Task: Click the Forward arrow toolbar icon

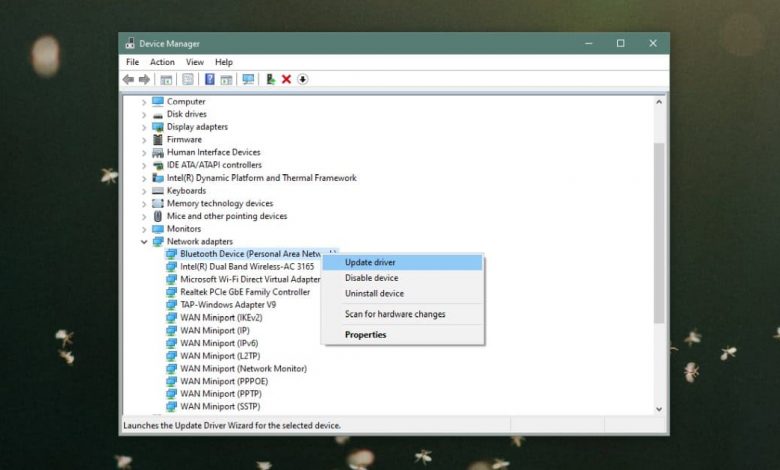Action: pyautogui.click(x=144, y=80)
